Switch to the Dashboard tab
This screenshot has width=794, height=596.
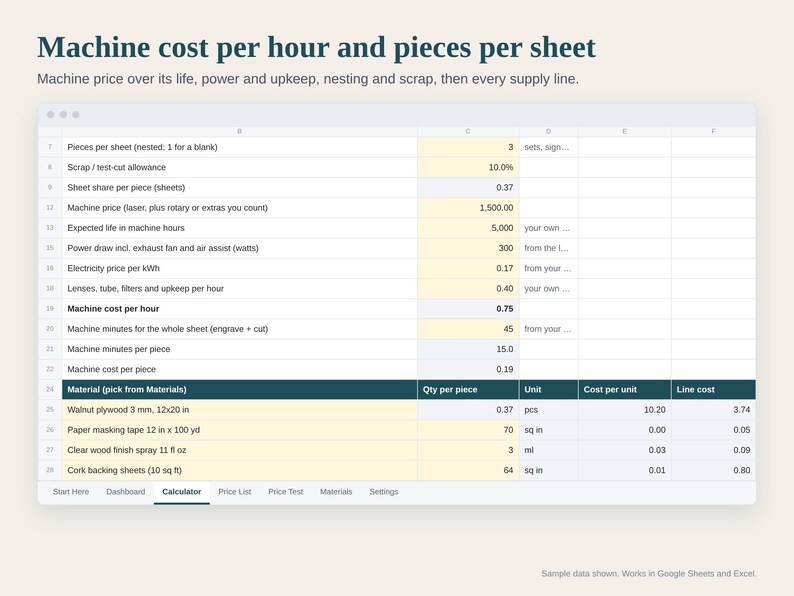click(126, 492)
